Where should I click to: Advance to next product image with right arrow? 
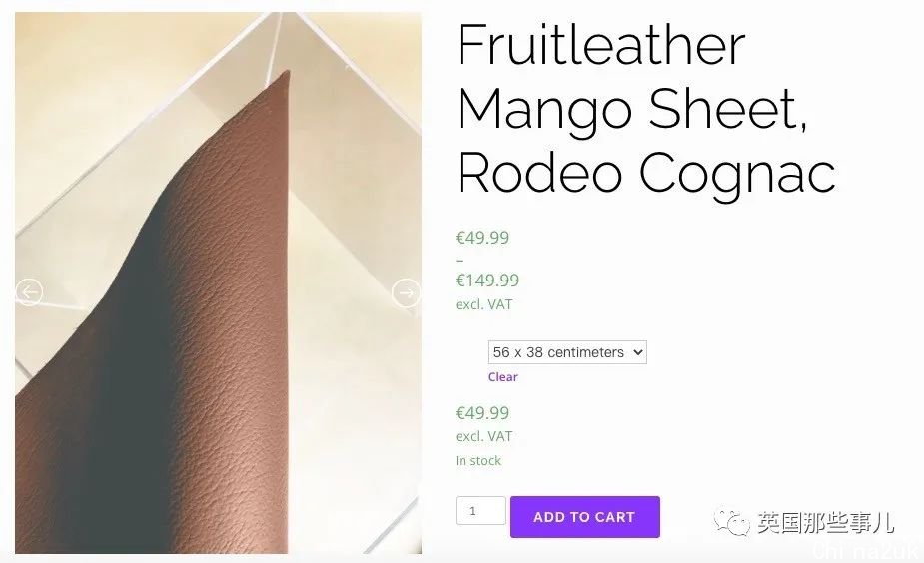[x=406, y=292]
